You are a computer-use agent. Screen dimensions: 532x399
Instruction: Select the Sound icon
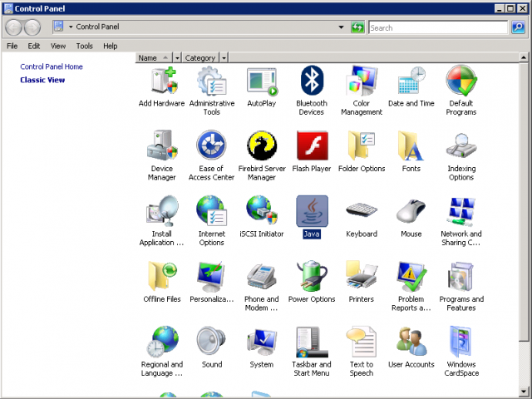(211, 347)
